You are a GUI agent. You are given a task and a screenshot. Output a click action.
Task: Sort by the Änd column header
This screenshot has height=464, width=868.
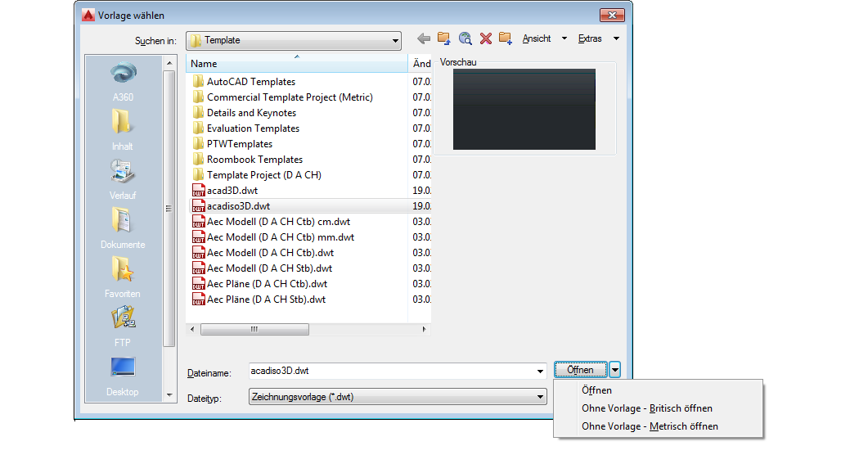[421, 63]
